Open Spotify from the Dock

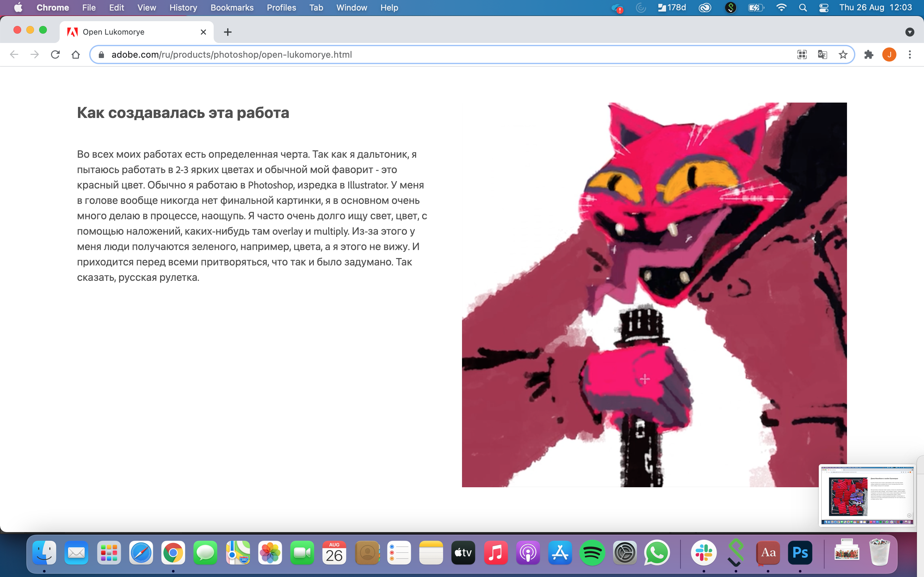[592, 553]
